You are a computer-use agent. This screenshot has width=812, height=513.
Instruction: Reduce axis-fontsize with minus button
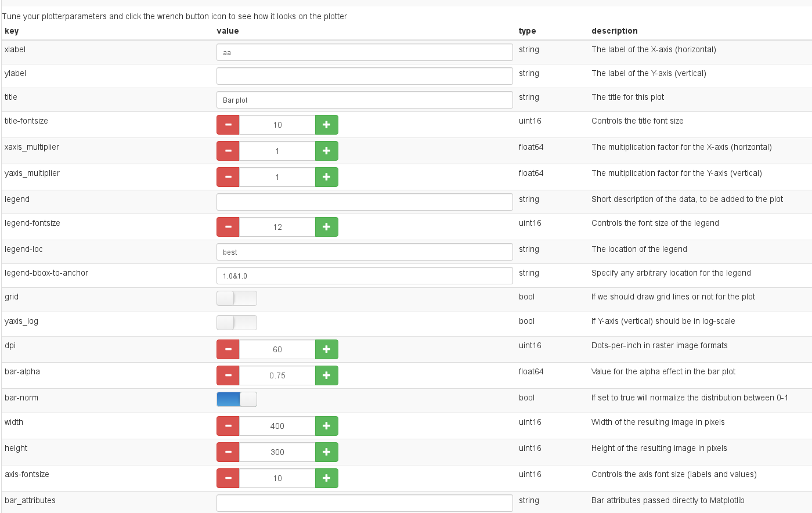pyautogui.click(x=228, y=478)
